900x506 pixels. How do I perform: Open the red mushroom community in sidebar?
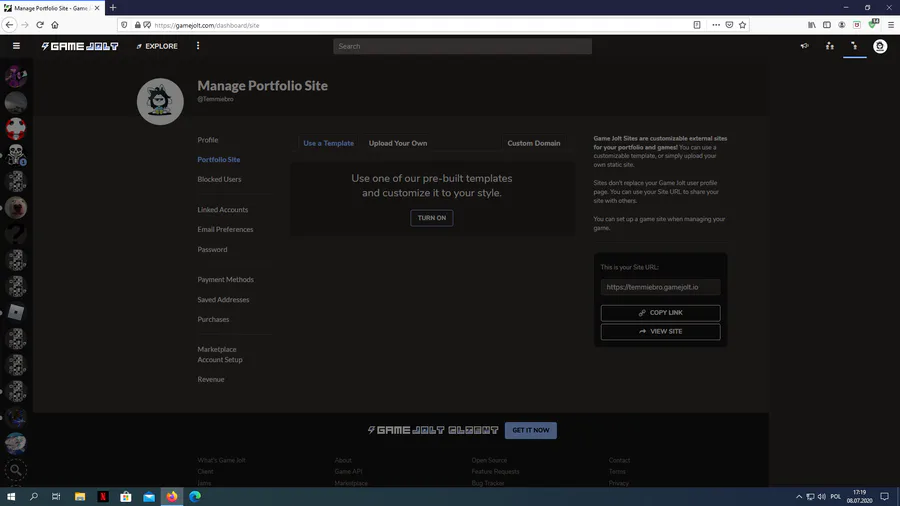click(x=16, y=129)
